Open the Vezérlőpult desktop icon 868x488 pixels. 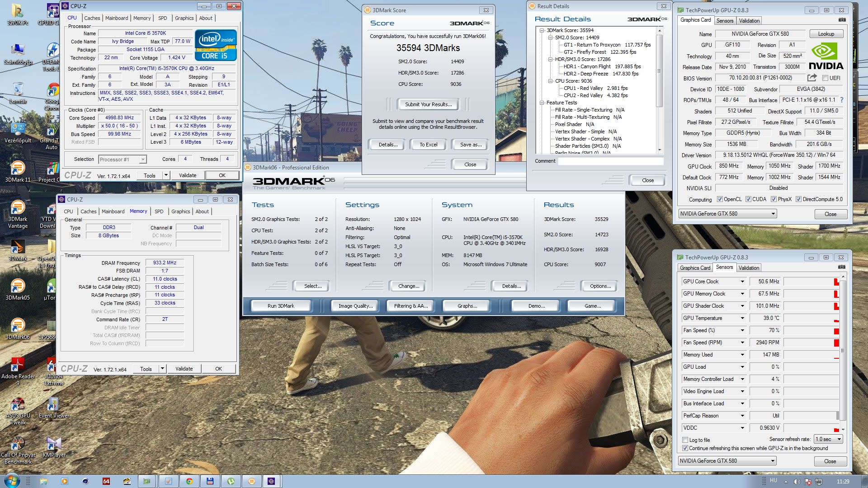point(18,133)
